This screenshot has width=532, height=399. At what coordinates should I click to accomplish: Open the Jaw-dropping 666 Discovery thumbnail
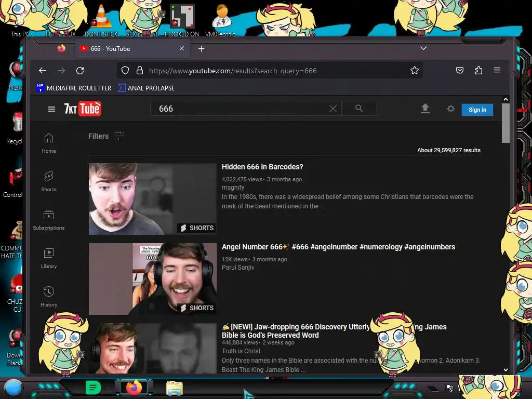[x=152, y=349]
